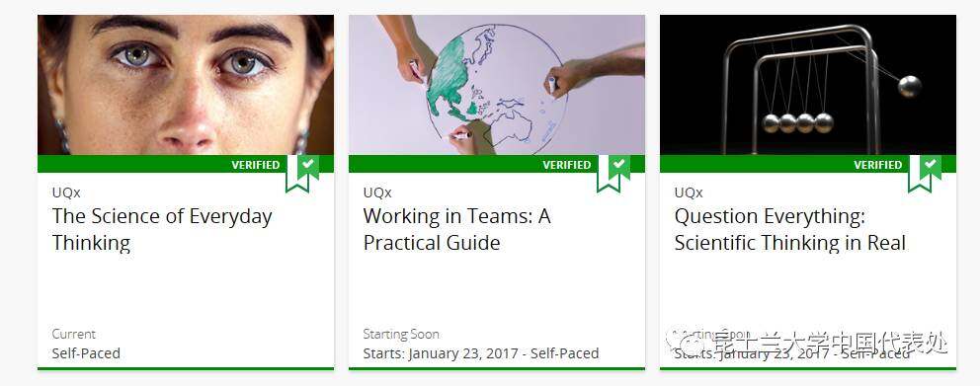
Task: Open Working in Teams: A Practical Guide
Action: coord(456,229)
